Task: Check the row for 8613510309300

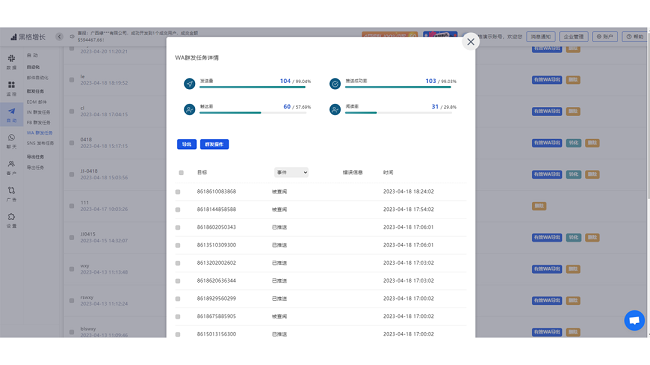Action: pos(178,245)
